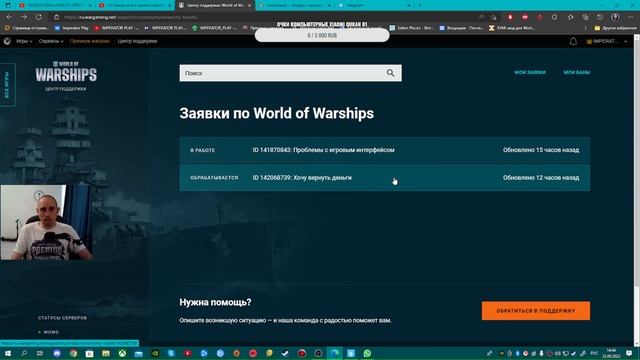Open the Imperator Play bookmark

[72, 28]
